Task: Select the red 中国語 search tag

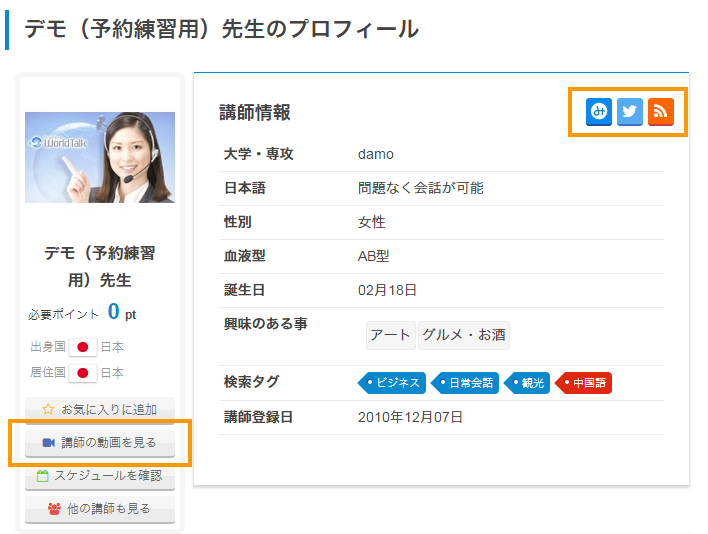Action: (583, 383)
